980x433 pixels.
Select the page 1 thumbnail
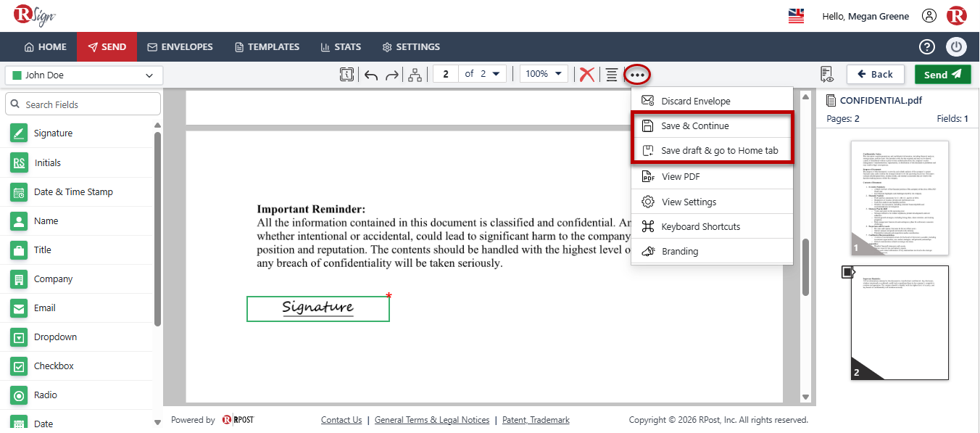tap(900, 198)
